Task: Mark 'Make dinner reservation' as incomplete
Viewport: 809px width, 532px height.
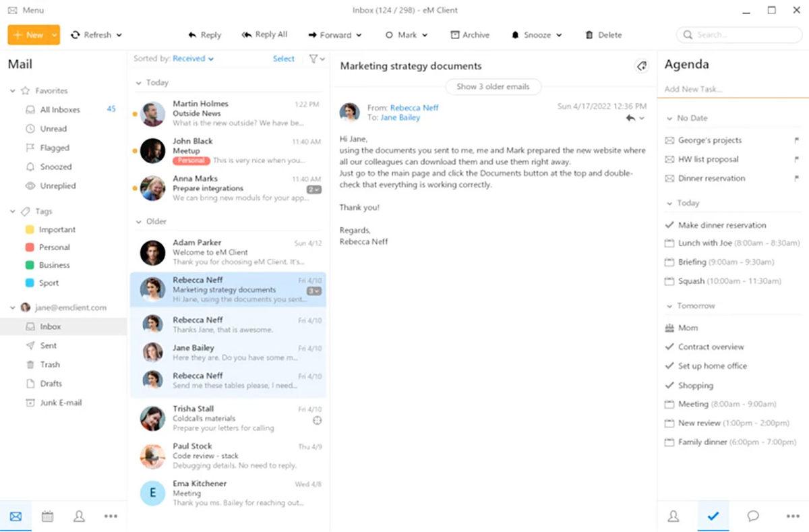Action: click(x=669, y=225)
